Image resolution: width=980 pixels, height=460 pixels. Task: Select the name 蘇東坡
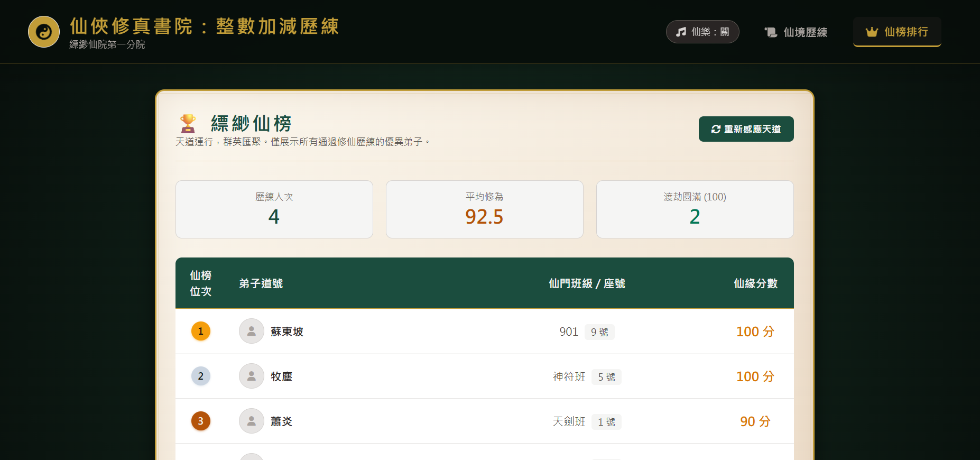(x=287, y=332)
